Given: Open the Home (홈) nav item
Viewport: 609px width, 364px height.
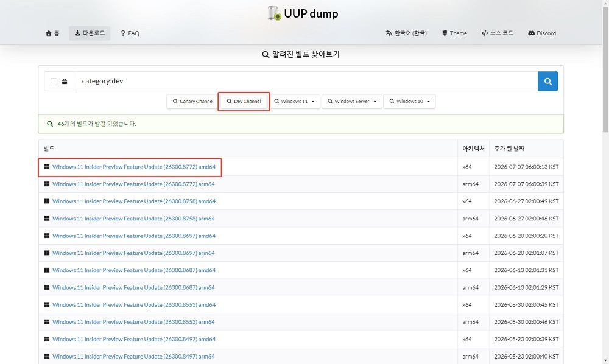Looking at the screenshot, I should click(x=52, y=33).
